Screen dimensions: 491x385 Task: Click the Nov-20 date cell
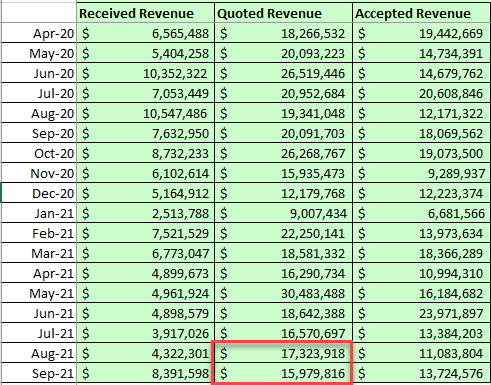coord(39,173)
